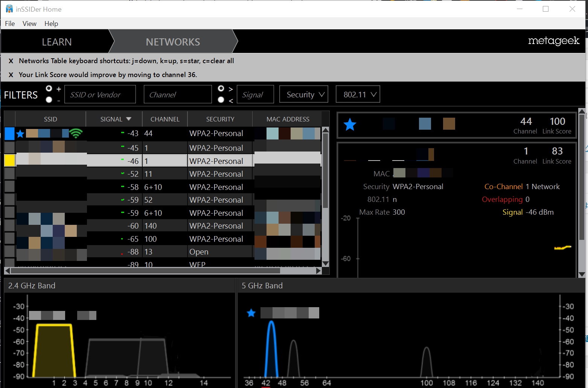Click the SIGNAL column sort arrow

coord(129,119)
